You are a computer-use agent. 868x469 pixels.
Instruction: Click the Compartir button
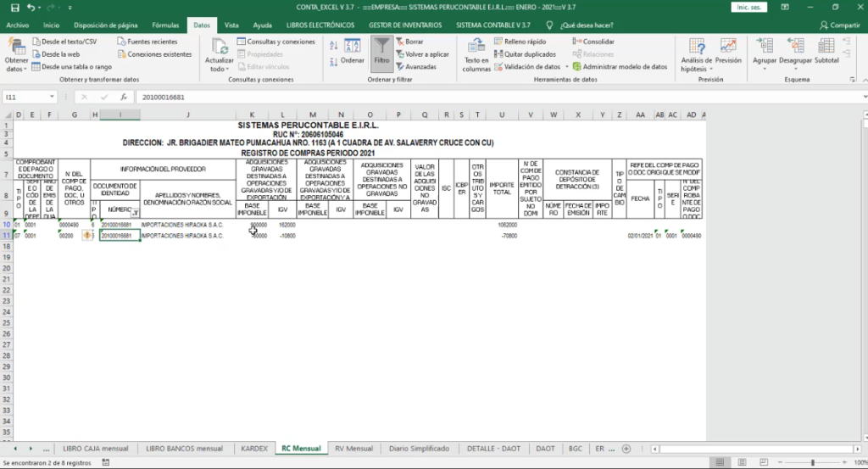click(x=840, y=25)
